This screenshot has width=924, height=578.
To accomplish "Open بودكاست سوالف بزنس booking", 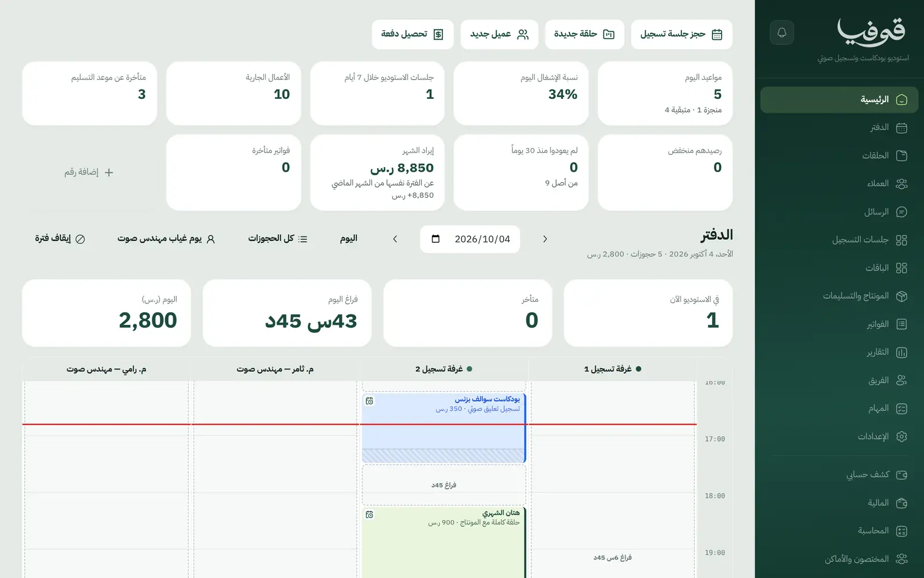I will [444, 428].
